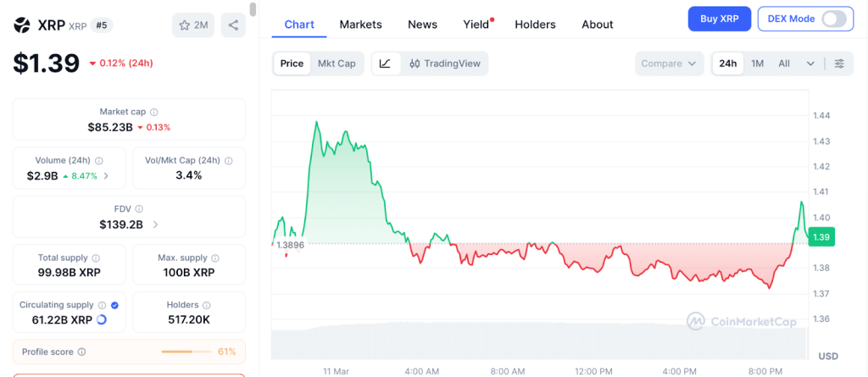
Task: Expand Volume (24h) details chevron
Action: [106, 176]
